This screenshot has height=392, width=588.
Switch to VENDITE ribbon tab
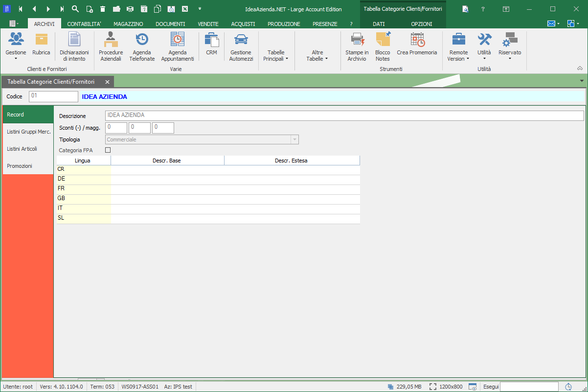tap(208, 23)
